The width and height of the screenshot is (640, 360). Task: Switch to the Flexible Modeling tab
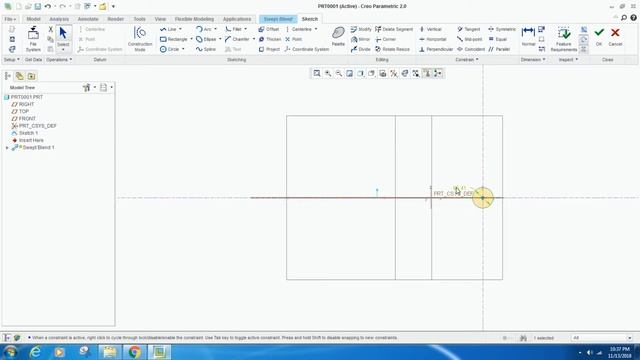click(194, 19)
